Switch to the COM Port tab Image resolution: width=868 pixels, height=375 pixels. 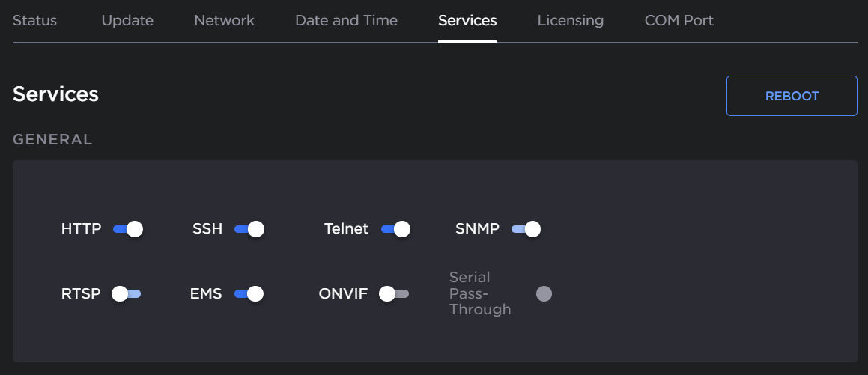[679, 21]
